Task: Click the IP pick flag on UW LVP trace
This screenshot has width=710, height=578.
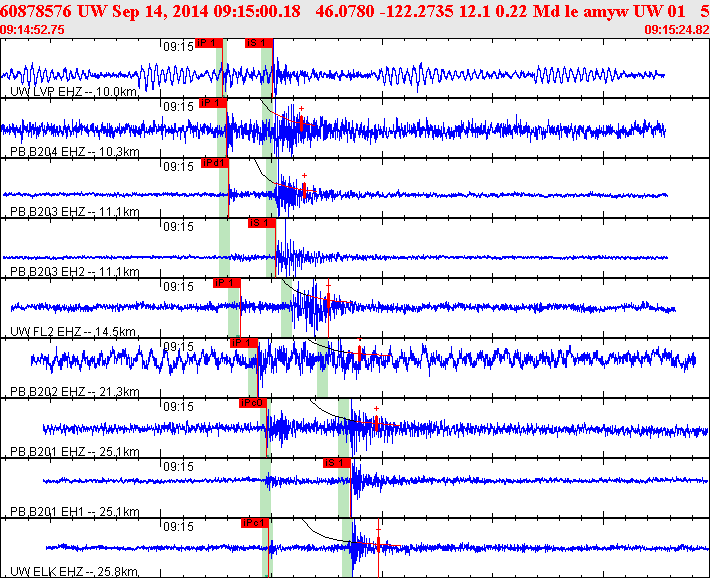Action: point(208,43)
